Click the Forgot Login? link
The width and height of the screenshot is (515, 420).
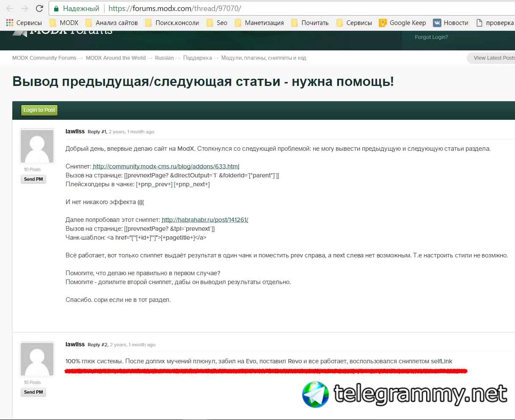431,37
